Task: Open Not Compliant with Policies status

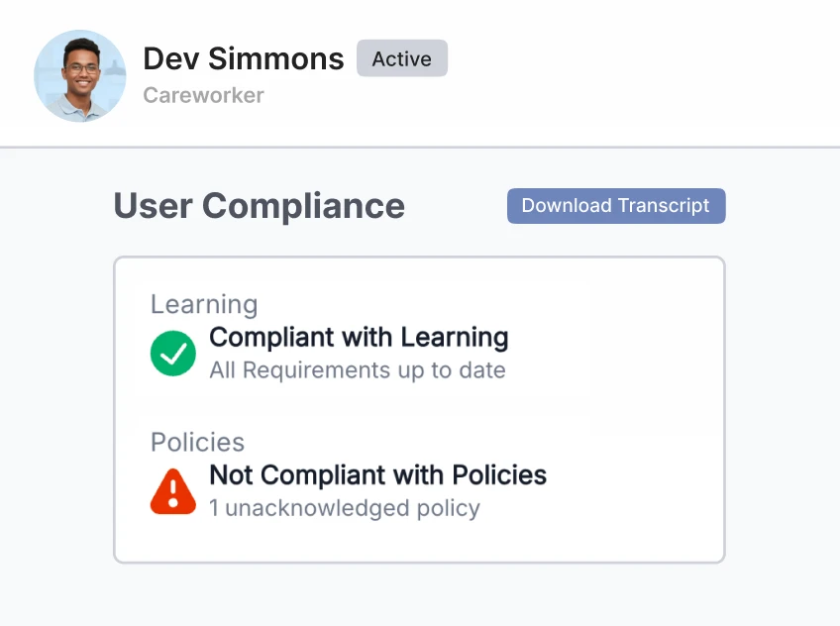Action: coord(377,475)
